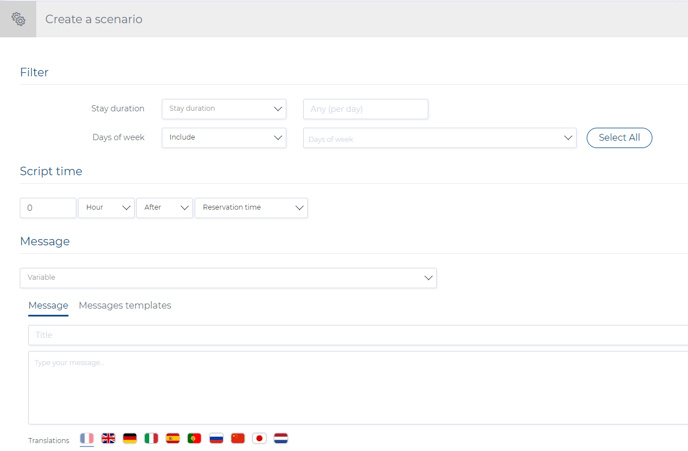Switch to the Messages templates tab
The image size is (688, 451).
click(125, 305)
